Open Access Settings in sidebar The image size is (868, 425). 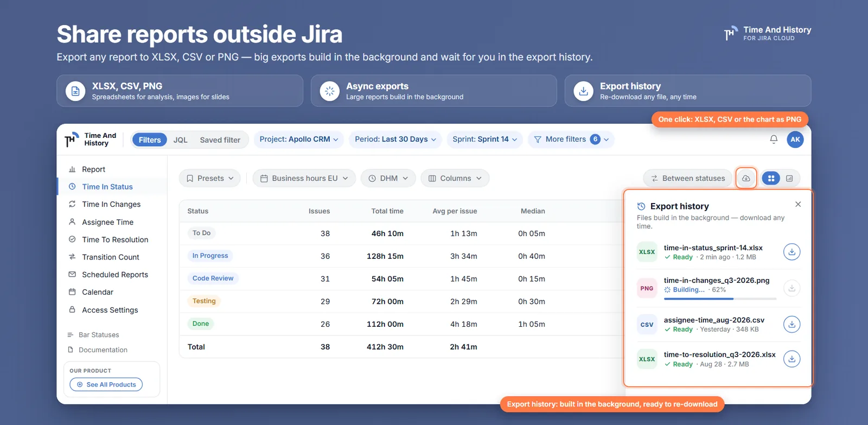pyautogui.click(x=110, y=310)
